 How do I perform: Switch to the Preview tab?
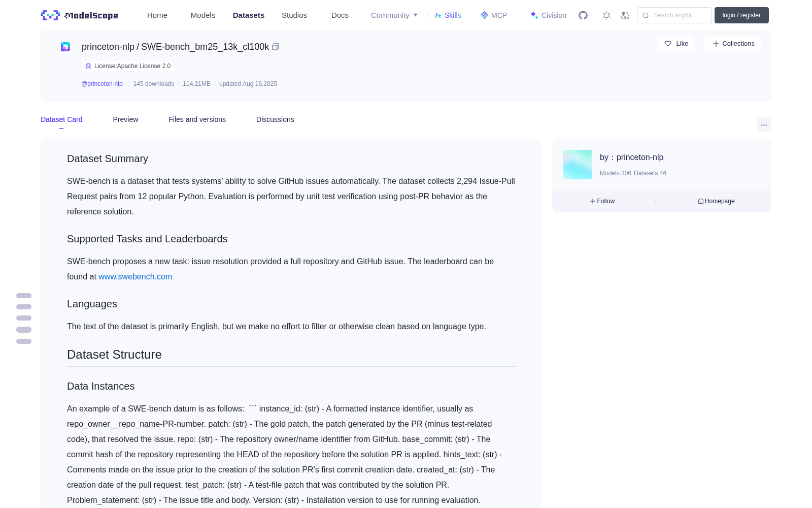pyautogui.click(x=125, y=119)
